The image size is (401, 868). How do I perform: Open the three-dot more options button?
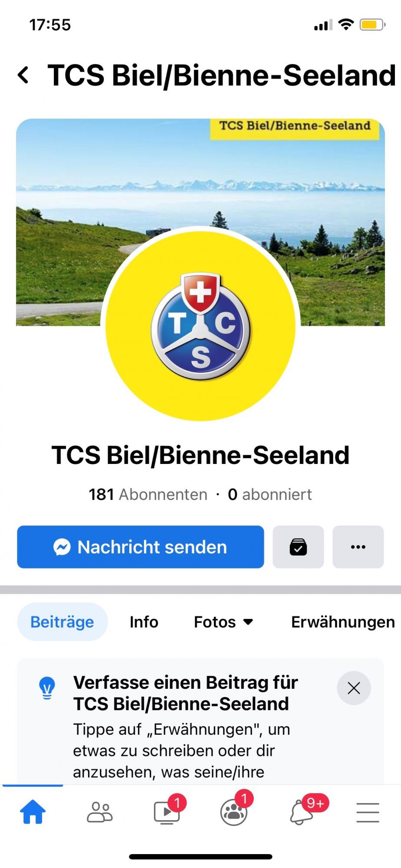358,547
